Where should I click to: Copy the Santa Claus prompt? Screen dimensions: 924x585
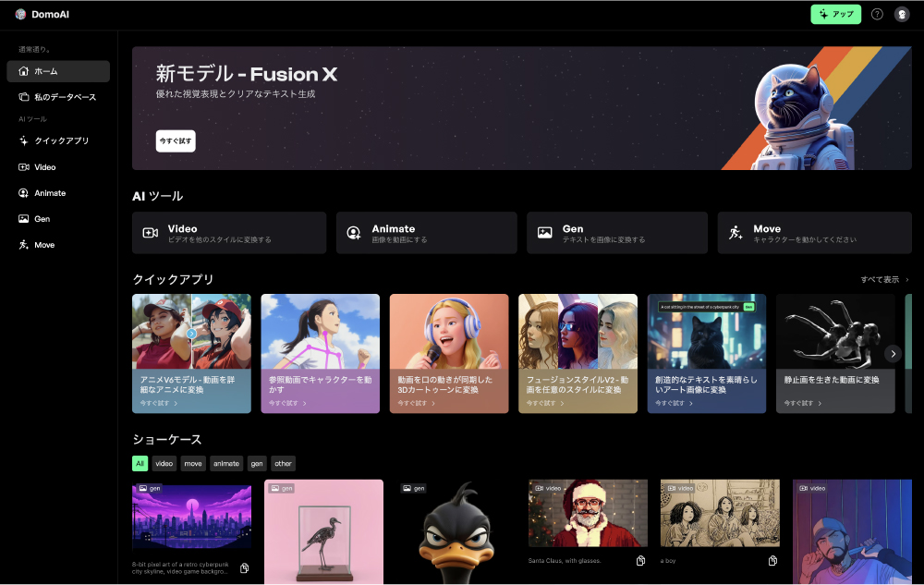[640, 560]
